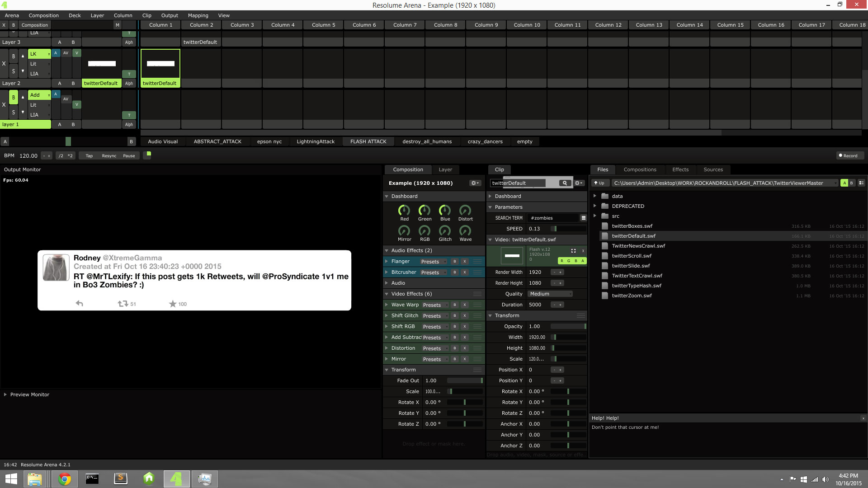Click the fullscreen expand icon on Flash video

[x=573, y=250]
